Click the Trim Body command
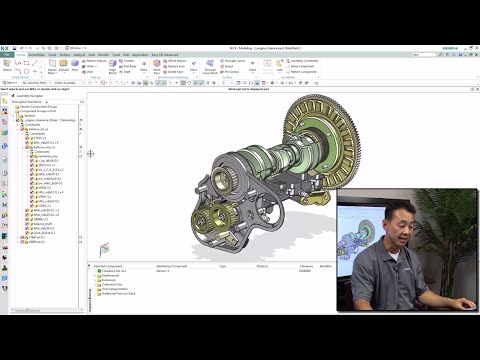 [x=128, y=66]
